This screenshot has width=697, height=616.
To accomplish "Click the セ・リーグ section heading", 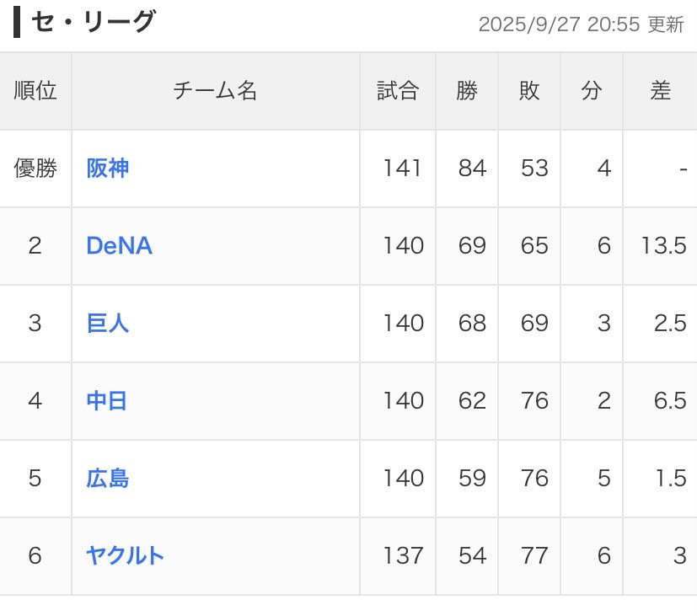I will [x=93, y=23].
